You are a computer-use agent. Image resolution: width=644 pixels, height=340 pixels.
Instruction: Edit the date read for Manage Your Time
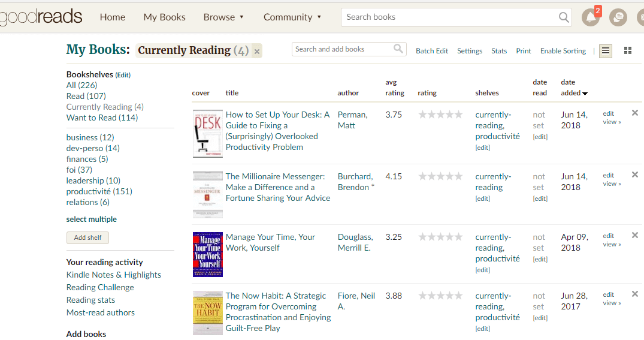coord(540,259)
